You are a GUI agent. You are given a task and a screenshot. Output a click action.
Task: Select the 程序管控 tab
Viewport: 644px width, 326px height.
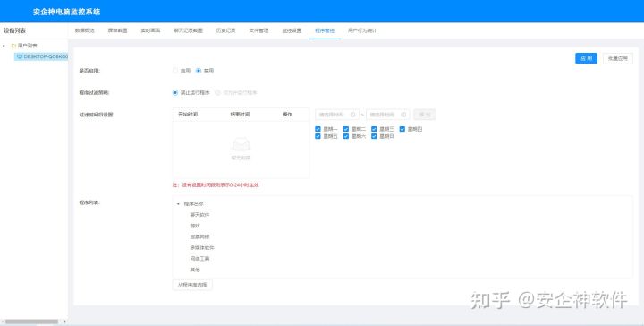[x=325, y=30]
